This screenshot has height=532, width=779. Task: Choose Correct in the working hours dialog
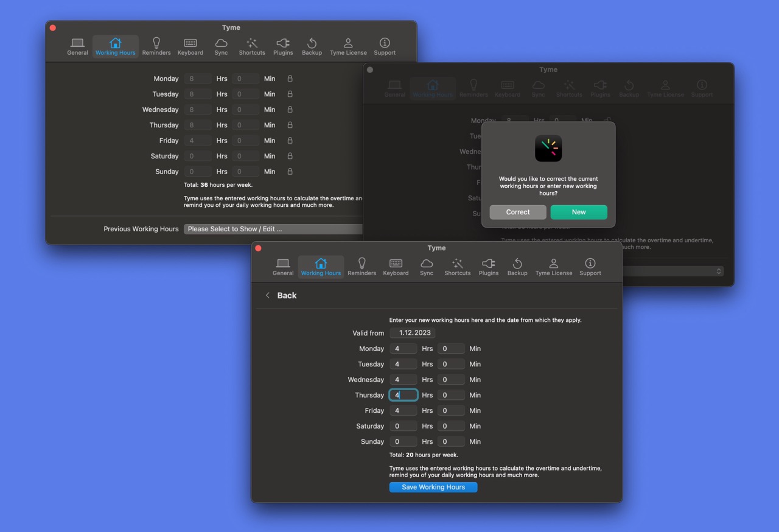518,212
